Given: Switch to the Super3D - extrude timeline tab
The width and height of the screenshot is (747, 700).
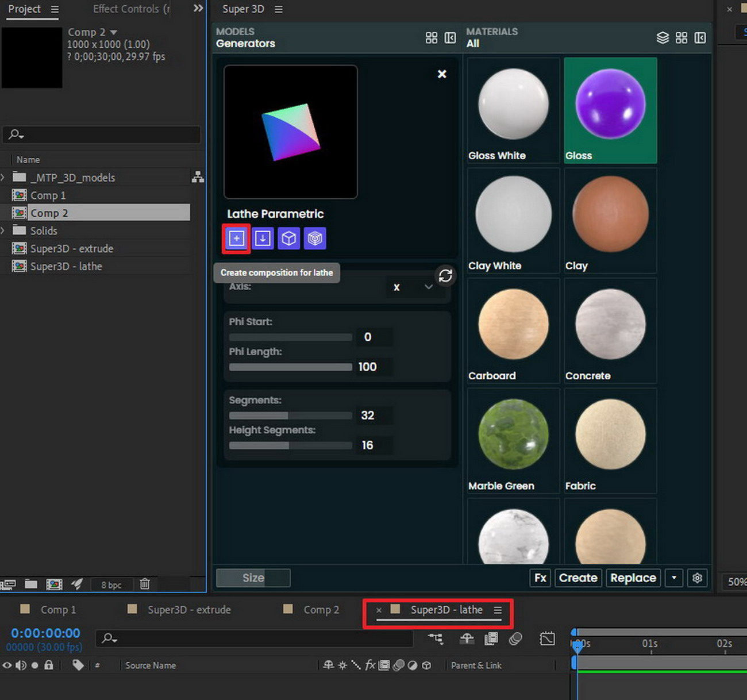Looking at the screenshot, I should click(189, 610).
